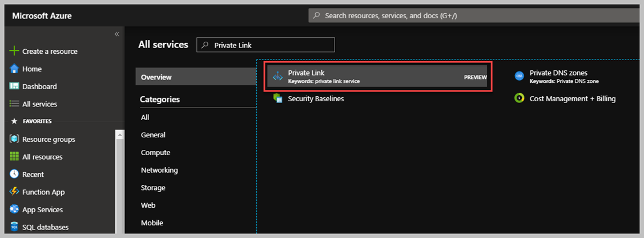
Task: Click the global Search resources box
Action: point(474,15)
